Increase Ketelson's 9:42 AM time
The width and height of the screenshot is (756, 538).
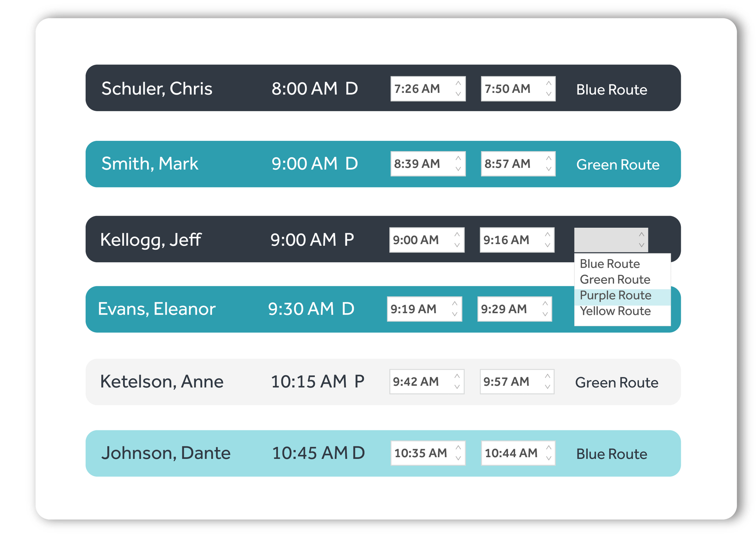click(457, 376)
